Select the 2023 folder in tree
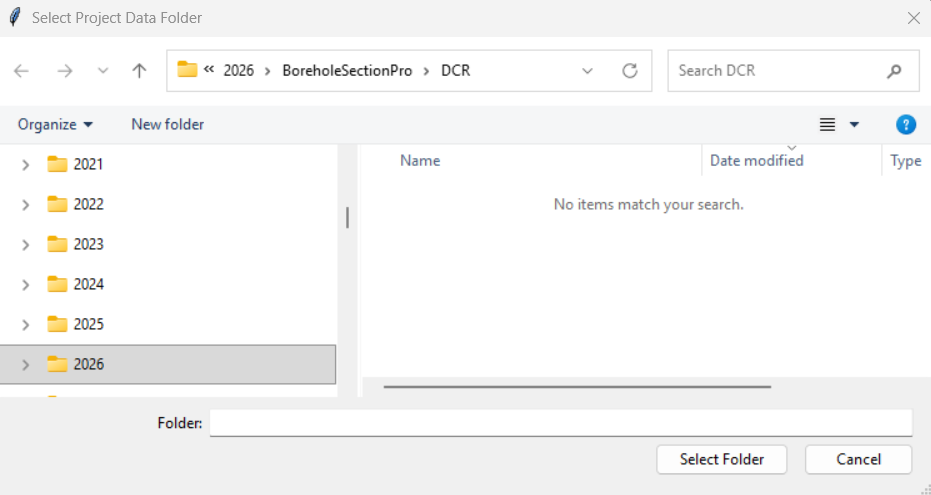931x495 pixels. (88, 244)
